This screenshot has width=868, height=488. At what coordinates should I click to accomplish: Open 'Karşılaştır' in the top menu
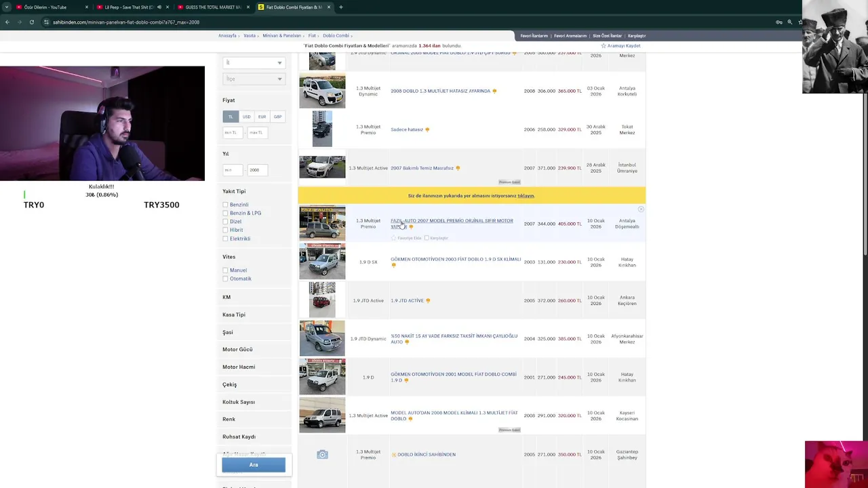coord(636,35)
